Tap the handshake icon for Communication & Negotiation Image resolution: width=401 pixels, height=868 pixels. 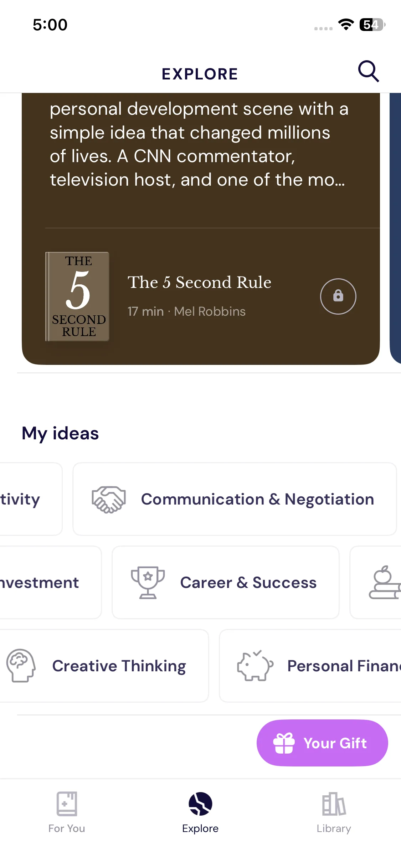pyautogui.click(x=109, y=499)
